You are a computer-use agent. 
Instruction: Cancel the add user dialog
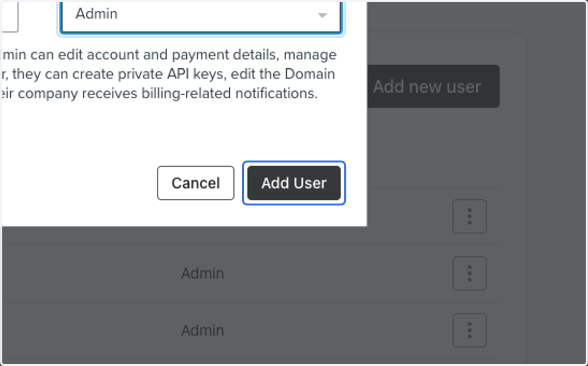[x=196, y=183]
